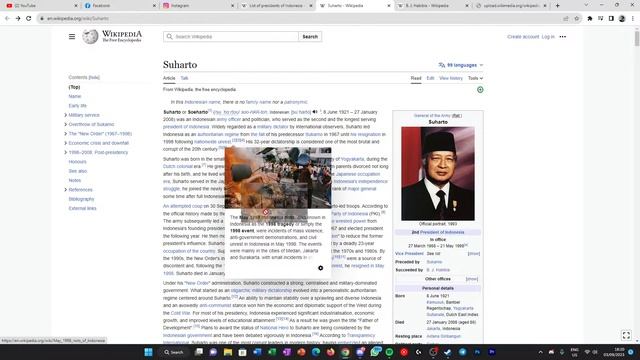
Task: Open the Windows Start button
Action: [149, 352]
